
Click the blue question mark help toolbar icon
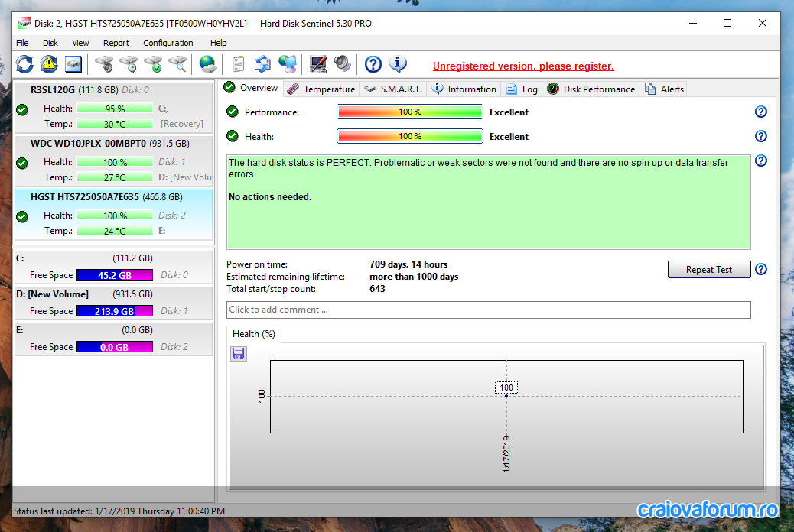pos(373,64)
